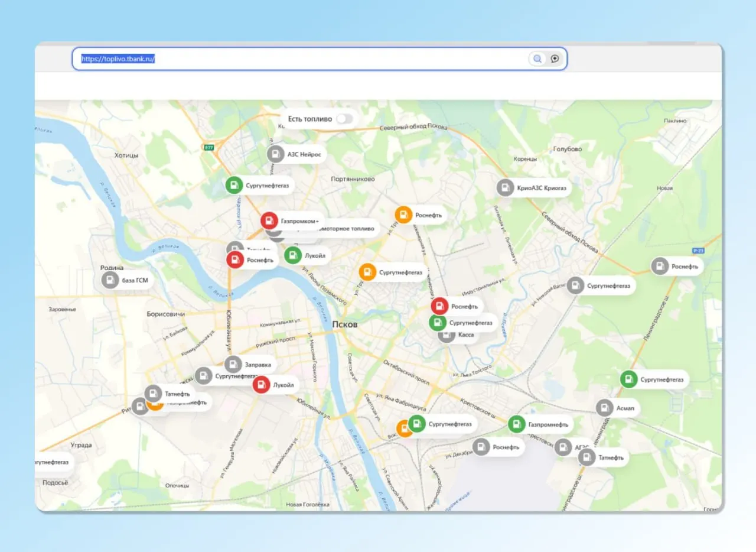Click the Борисовичи place label

point(166,314)
